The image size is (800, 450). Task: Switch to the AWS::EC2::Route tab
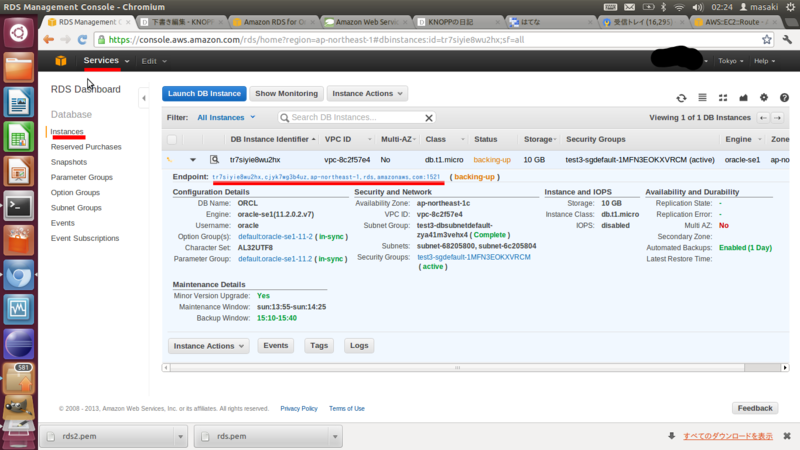click(x=738, y=22)
